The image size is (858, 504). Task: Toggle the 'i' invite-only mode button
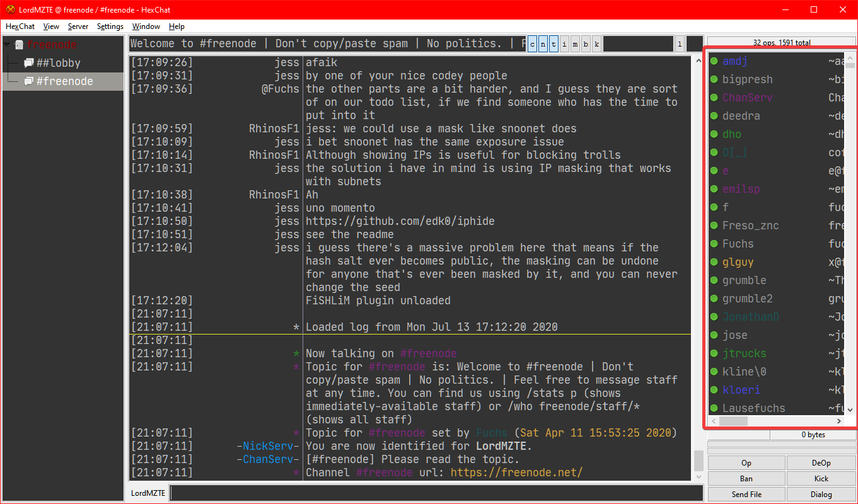click(x=564, y=44)
